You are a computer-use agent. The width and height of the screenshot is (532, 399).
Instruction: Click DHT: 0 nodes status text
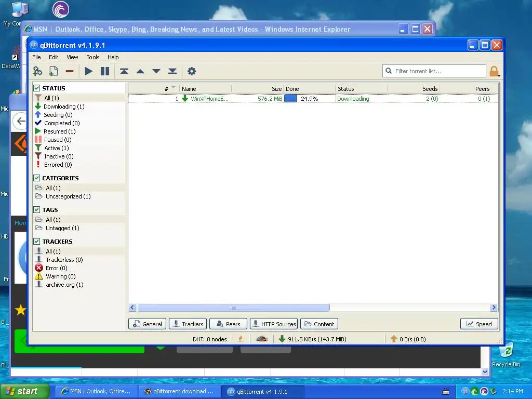point(210,339)
